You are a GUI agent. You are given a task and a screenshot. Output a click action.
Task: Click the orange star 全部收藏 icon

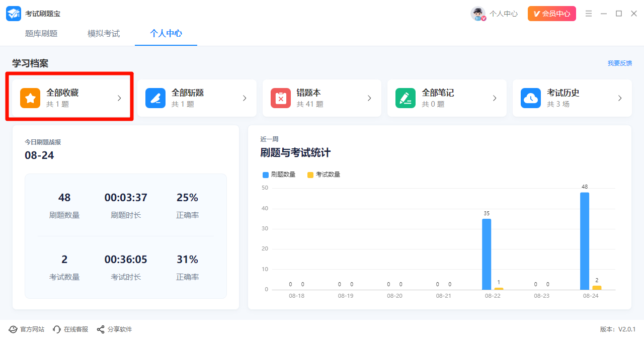point(30,98)
